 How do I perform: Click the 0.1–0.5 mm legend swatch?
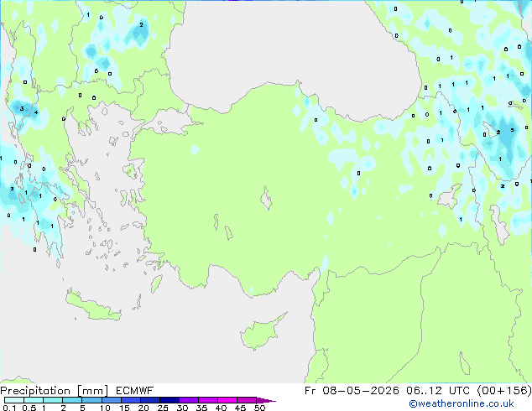[14, 400]
